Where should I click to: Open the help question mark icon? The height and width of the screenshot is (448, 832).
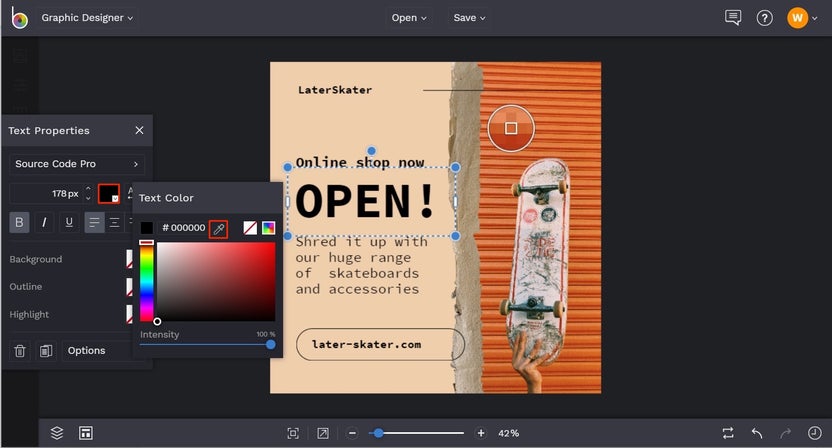click(x=764, y=18)
